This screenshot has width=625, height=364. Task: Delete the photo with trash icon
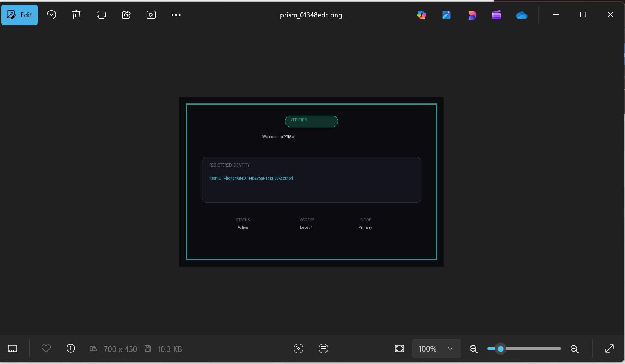coord(76,15)
